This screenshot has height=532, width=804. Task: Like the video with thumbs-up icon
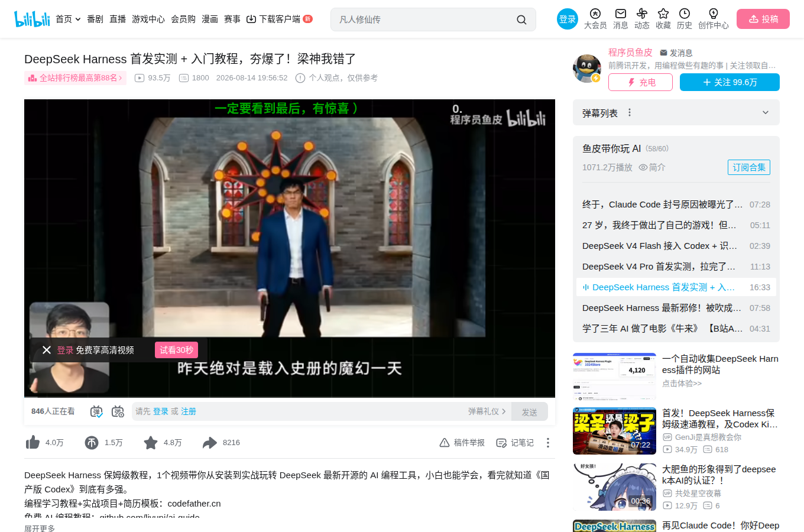33,442
